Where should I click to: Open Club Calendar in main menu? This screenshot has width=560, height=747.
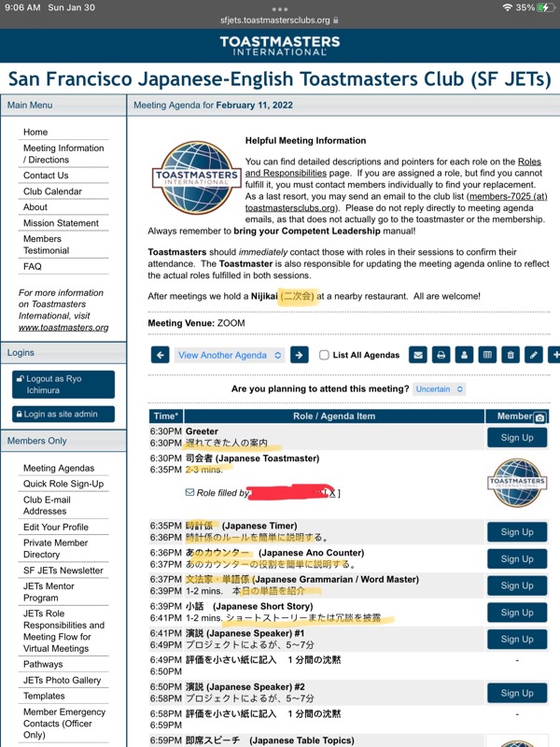(x=52, y=191)
